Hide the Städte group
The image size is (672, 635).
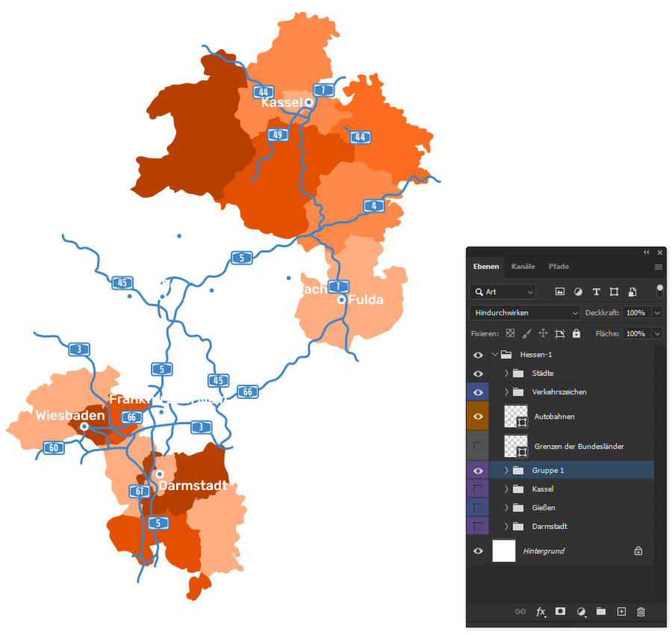pos(478,374)
